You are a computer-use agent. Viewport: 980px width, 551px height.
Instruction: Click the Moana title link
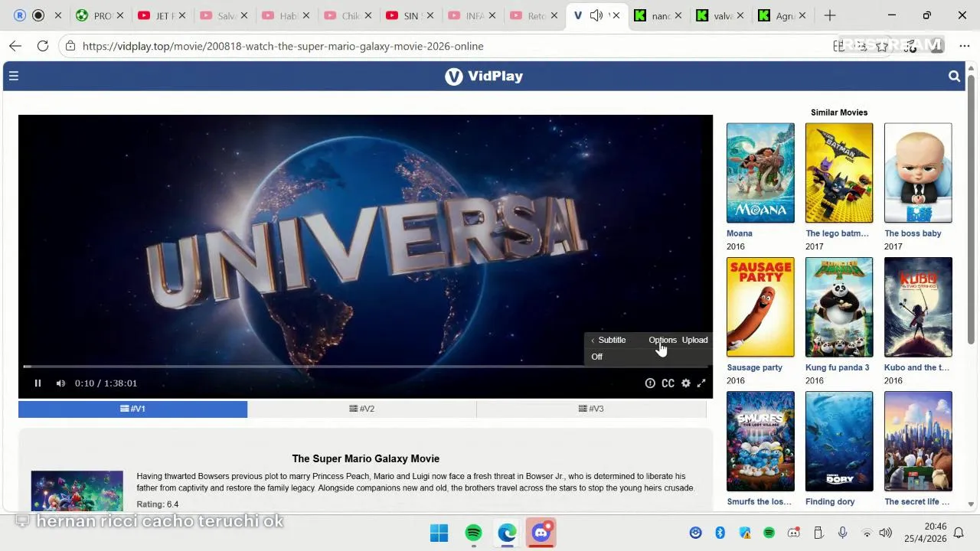(740, 233)
